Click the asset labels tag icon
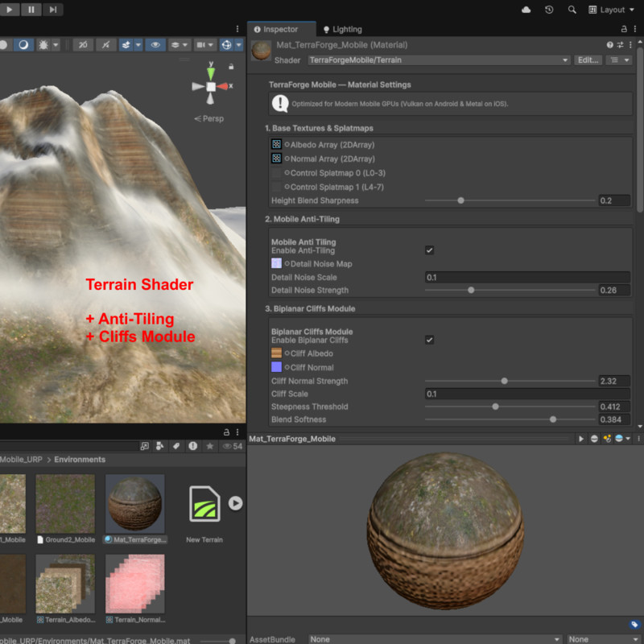The image size is (644, 644). [x=634, y=625]
